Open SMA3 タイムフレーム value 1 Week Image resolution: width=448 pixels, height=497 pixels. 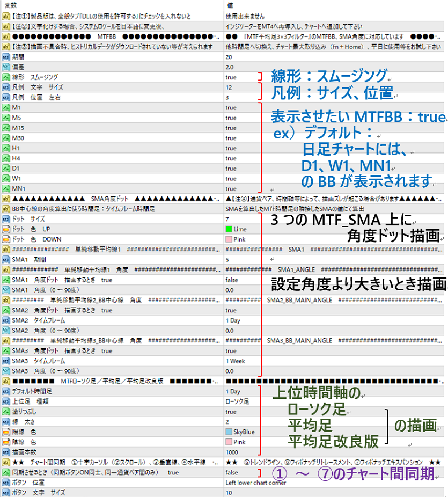coord(235,361)
